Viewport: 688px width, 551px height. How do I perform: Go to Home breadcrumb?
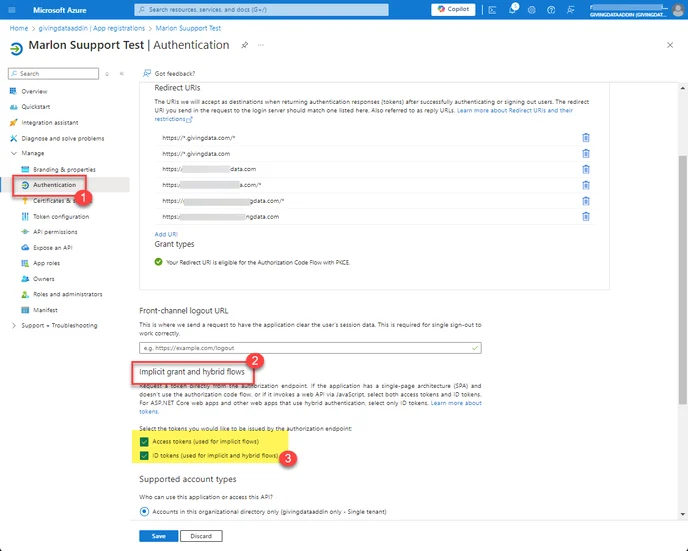[19, 28]
